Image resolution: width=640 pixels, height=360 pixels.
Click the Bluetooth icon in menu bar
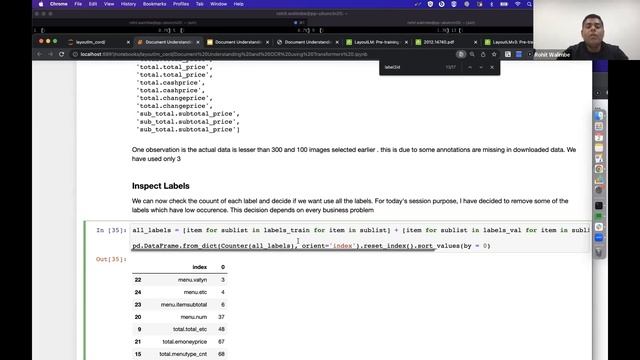(491, 4)
